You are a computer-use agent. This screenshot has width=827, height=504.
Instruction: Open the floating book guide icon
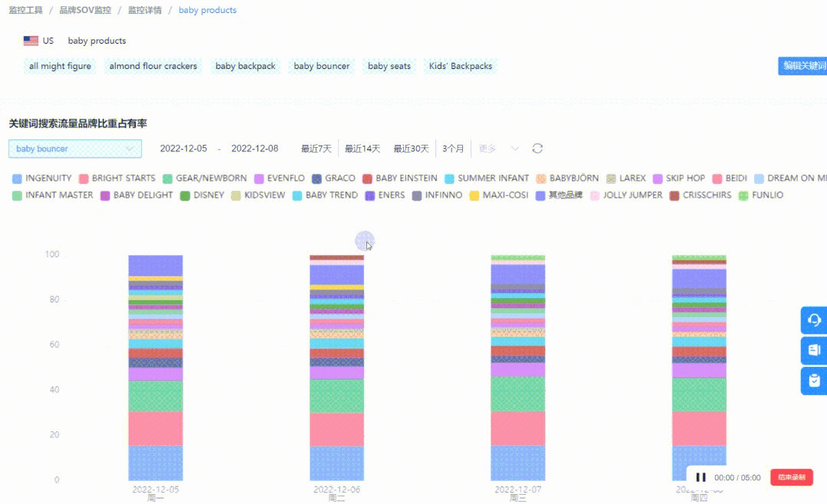(814, 350)
